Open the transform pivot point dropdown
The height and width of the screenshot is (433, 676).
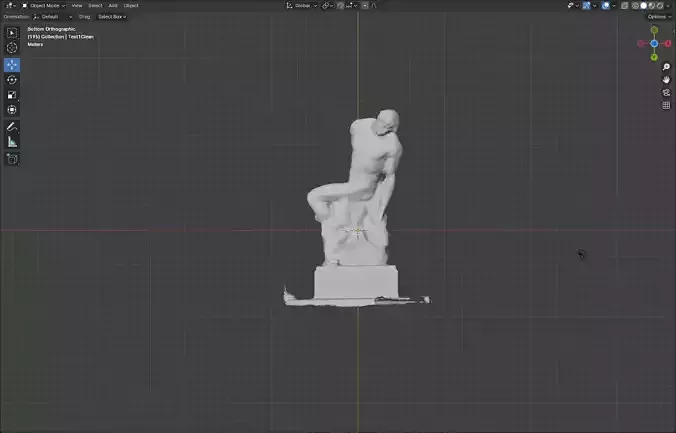coord(328,6)
